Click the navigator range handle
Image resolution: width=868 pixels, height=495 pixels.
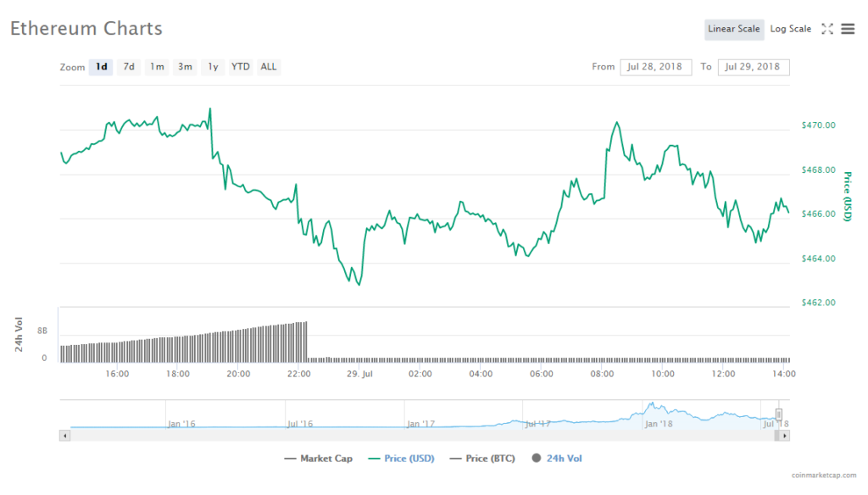point(779,414)
